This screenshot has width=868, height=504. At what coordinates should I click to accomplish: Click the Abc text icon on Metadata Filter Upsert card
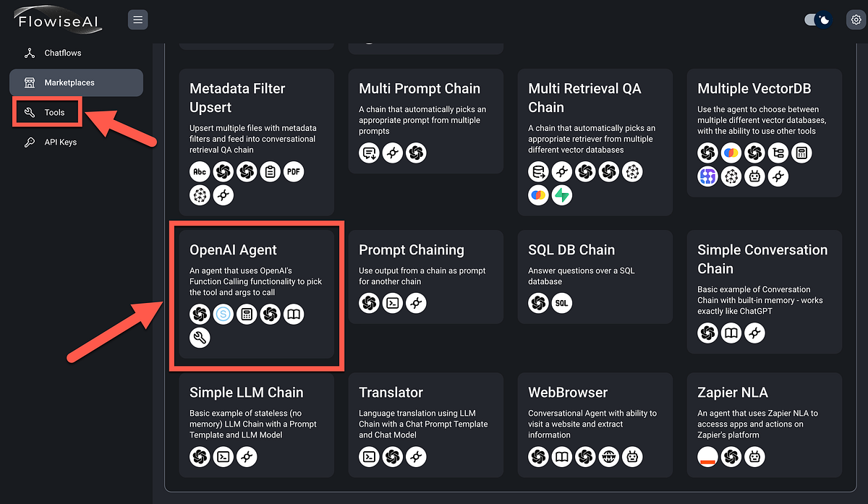point(200,171)
